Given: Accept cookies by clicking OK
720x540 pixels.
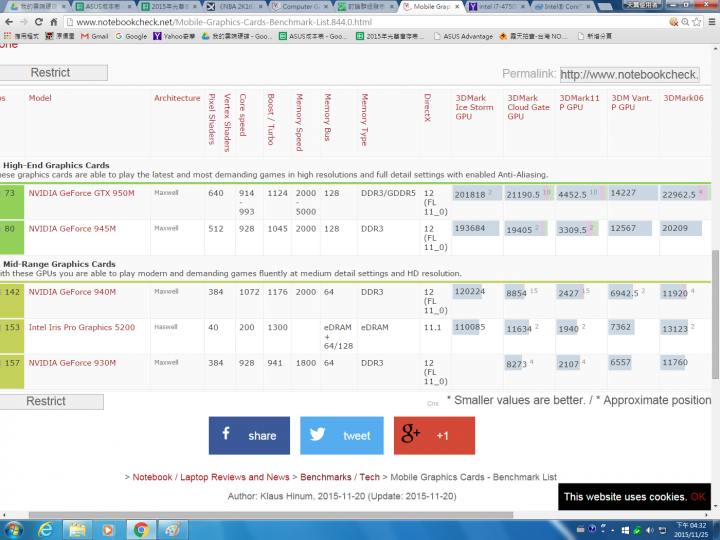Looking at the screenshot, I should click(x=698, y=497).
